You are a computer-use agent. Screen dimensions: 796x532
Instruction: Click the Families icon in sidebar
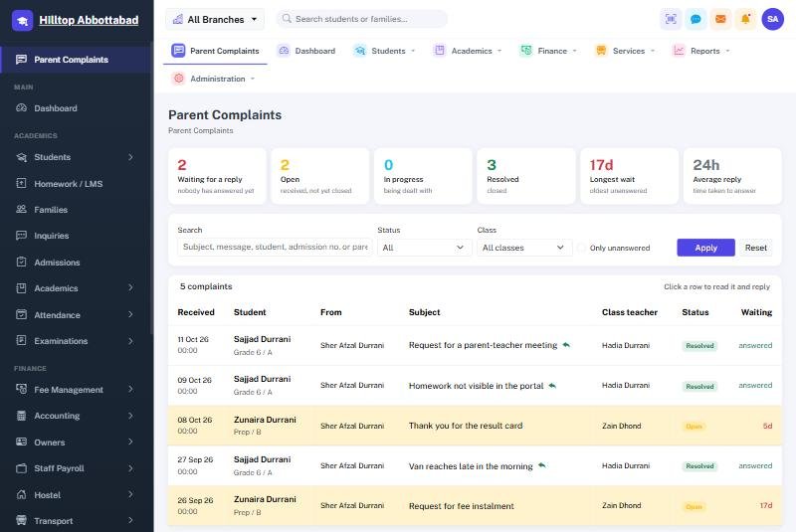21,210
